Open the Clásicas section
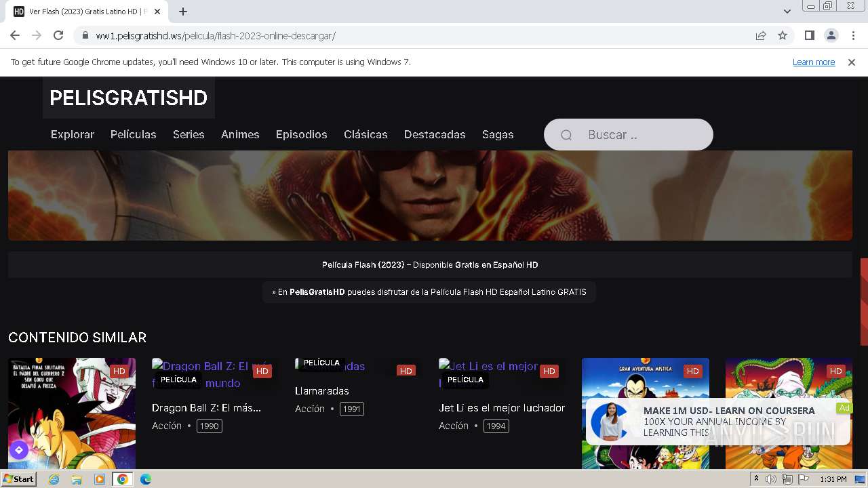Screen dimensions: 868x488 (x=366, y=134)
